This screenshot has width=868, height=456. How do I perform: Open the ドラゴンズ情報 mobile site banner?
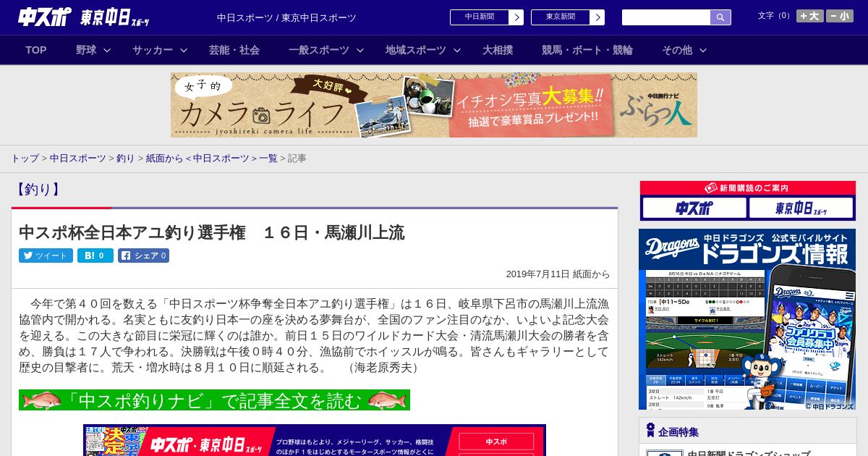tap(747, 319)
